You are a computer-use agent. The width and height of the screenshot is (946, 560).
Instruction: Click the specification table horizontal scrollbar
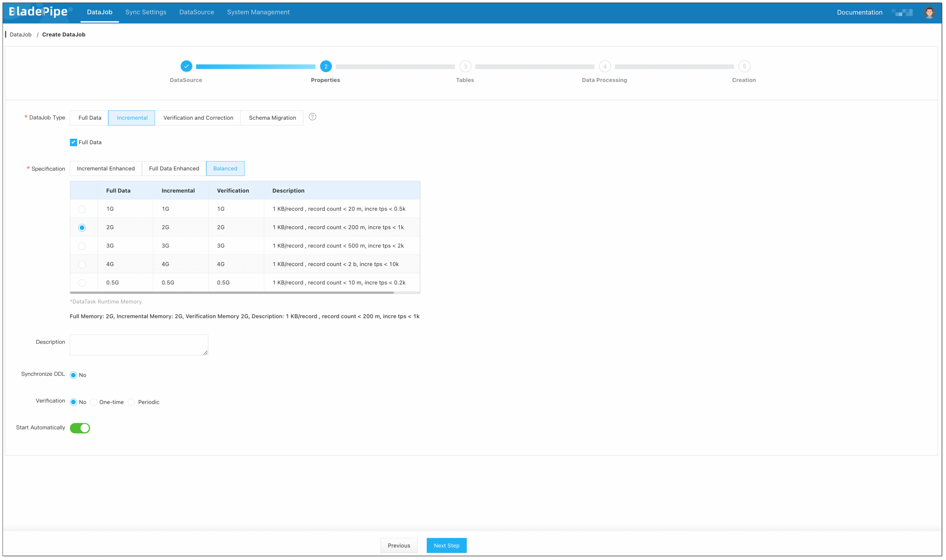point(232,292)
